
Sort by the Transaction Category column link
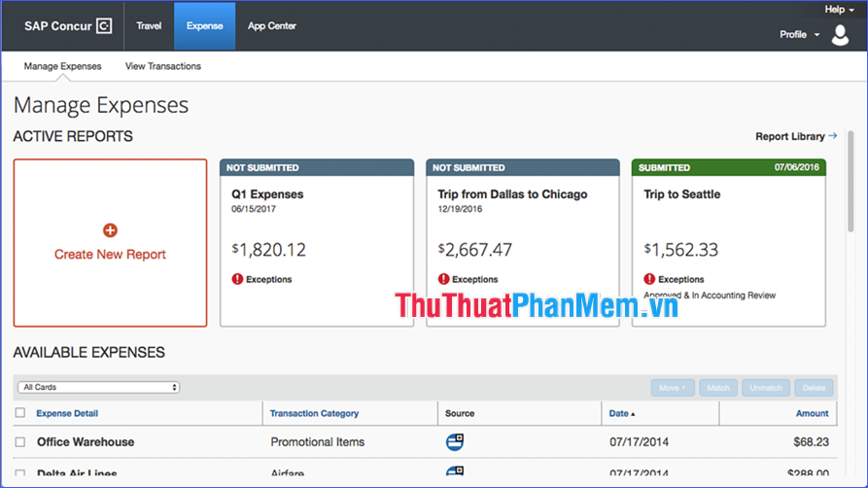tap(314, 413)
